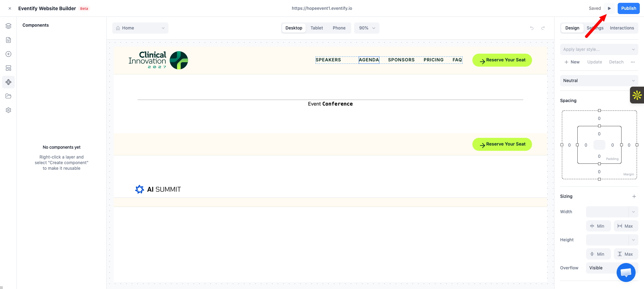Image resolution: width=644 pixels, height=289 pixels.
Task: Open the Layouts sections icon
Action: pyautogui.click(x=8, y=68)
